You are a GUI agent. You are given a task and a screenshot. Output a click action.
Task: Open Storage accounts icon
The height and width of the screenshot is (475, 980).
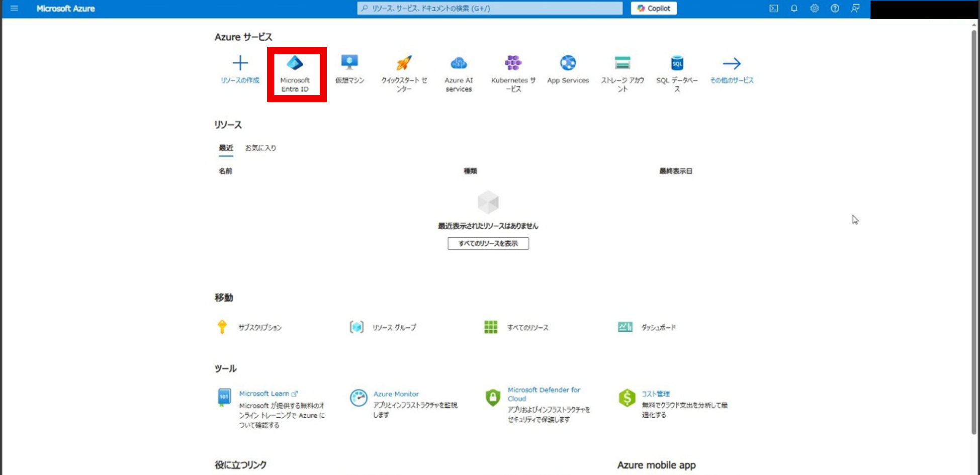coord(622,63)
